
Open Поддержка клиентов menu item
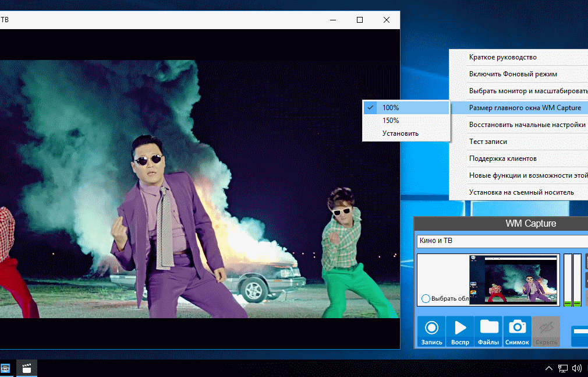(x=519, y=158)
